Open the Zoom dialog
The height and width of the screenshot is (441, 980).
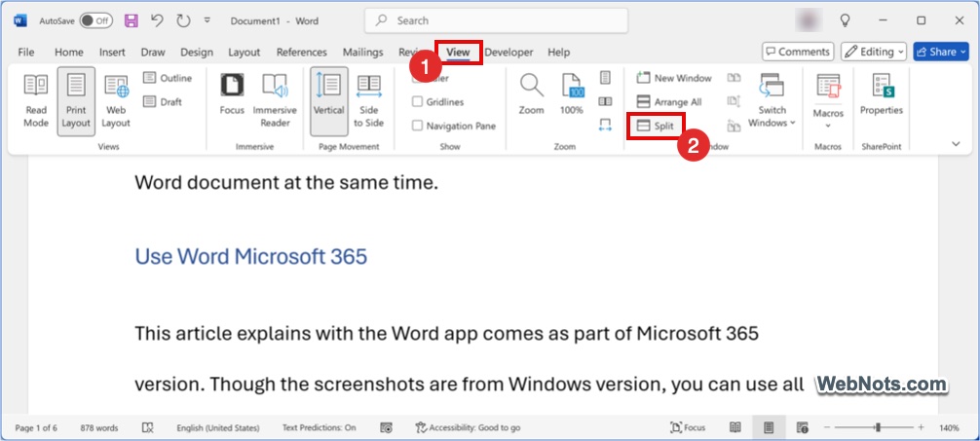point(531,95)
